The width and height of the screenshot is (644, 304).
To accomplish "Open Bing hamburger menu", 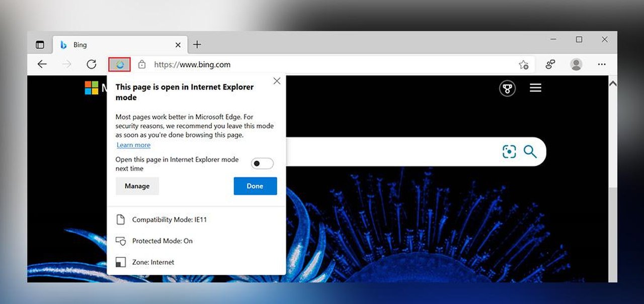I will (x=536, y=88).
